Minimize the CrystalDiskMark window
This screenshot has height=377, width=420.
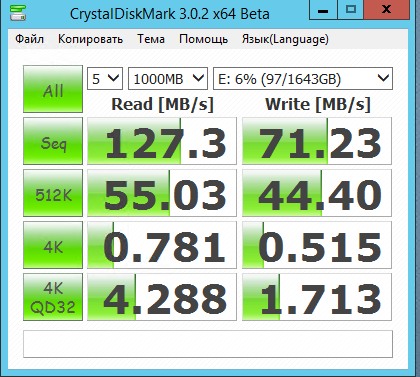point(323,10)
